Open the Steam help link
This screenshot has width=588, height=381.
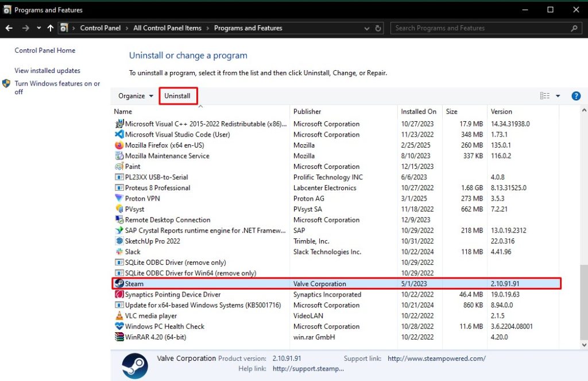308,368
